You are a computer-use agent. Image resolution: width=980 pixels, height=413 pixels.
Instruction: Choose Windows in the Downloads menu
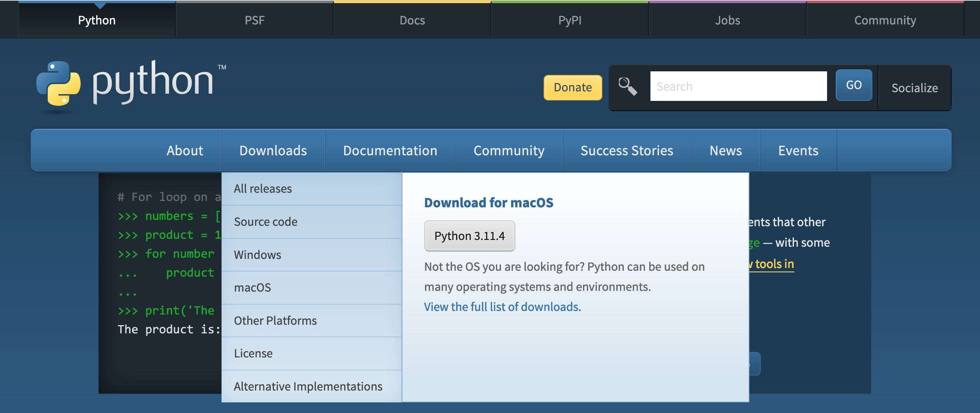pos(311,255)
